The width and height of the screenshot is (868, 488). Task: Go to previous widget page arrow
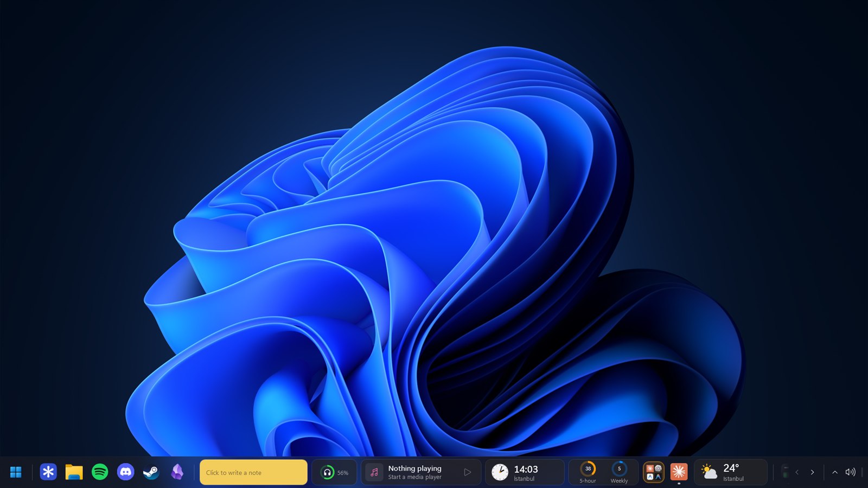pyautogui.click(x=797, y=472)
